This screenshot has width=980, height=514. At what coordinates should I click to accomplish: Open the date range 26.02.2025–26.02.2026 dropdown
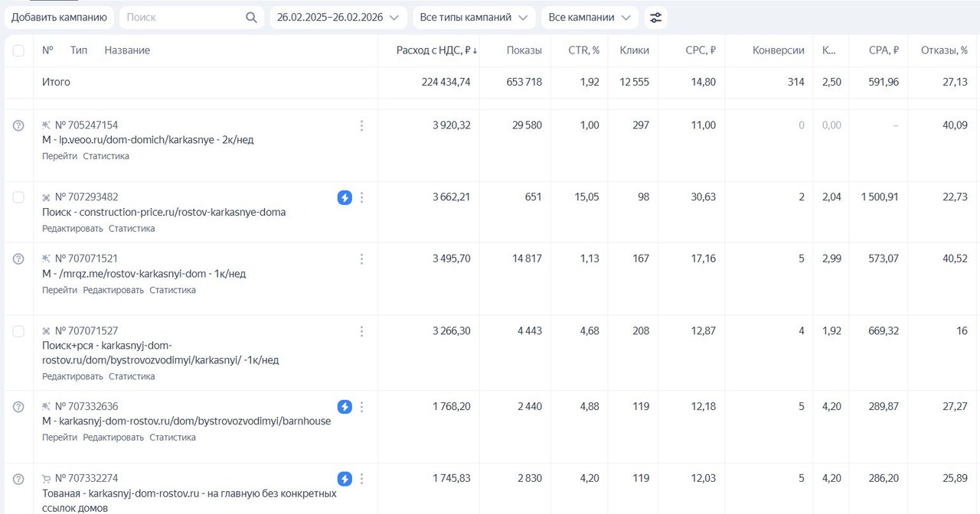[338, 18]
